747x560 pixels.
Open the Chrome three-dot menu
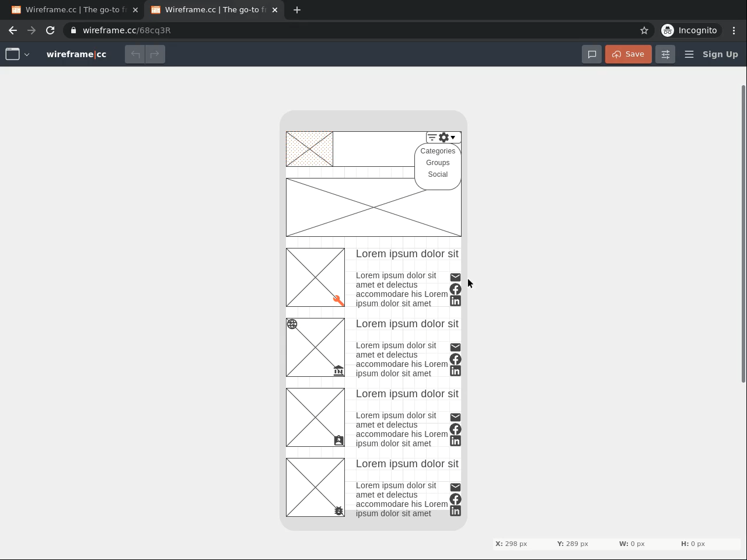coord(734,30)
